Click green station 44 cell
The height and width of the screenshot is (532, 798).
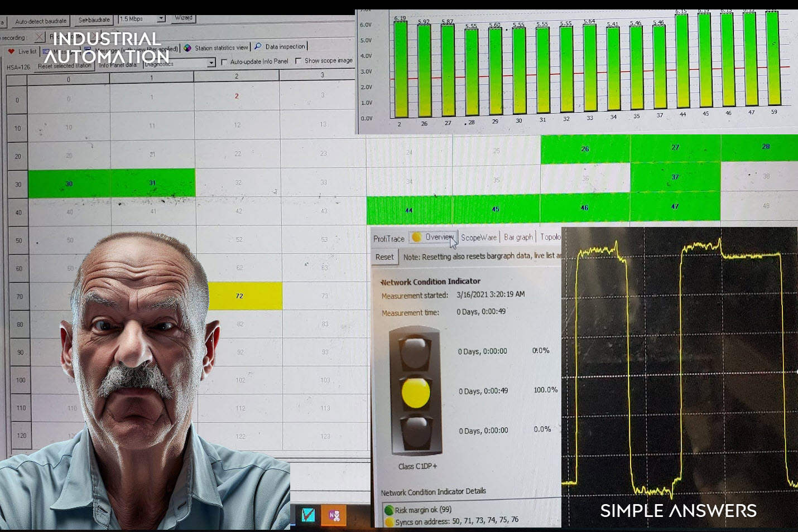click(x=409, y=210)
